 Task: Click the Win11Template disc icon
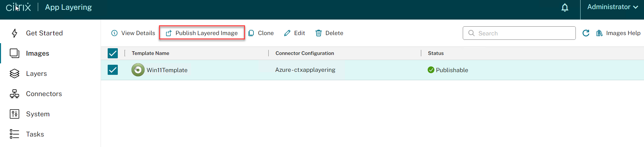tap(138, 70)
